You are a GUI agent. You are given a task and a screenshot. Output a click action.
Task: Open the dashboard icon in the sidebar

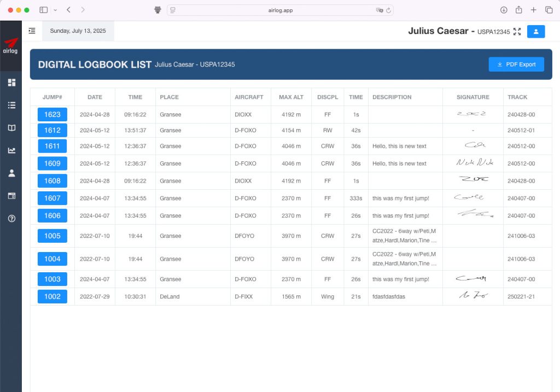(11, 83)
